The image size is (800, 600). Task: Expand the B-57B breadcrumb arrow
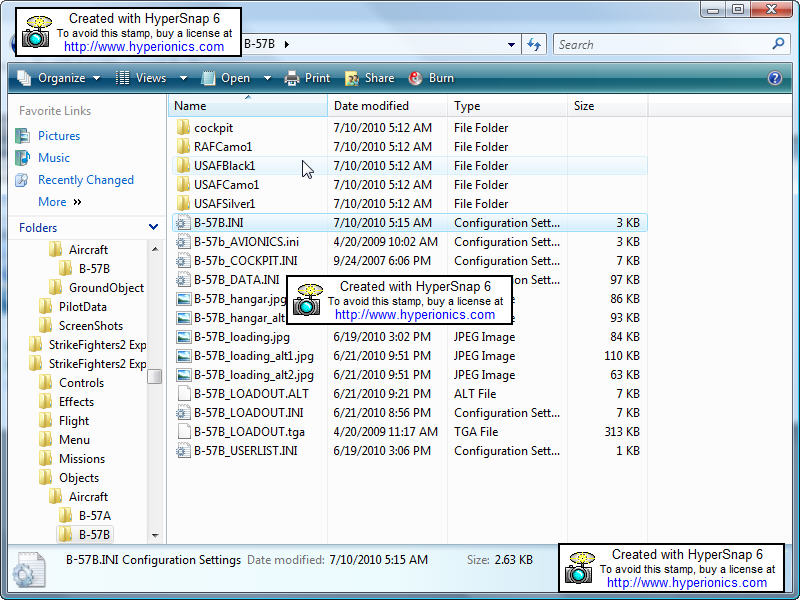click(x=287, y=44)
